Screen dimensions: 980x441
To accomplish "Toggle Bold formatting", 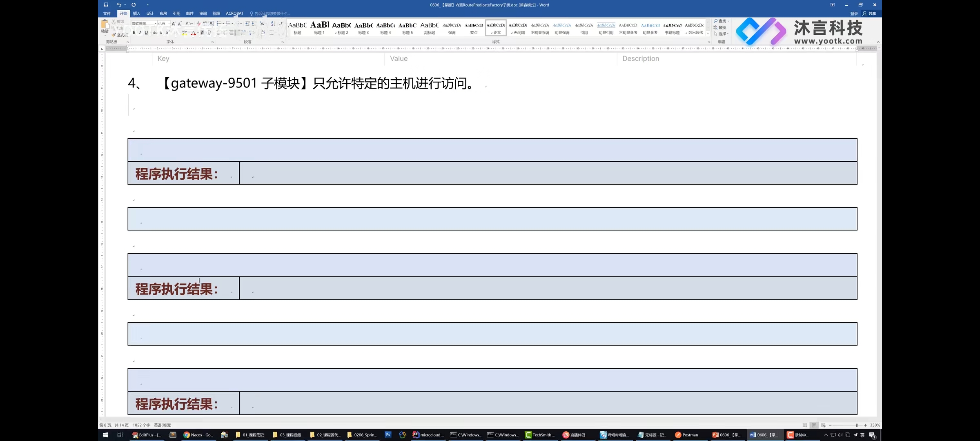I will coord(134,33).
